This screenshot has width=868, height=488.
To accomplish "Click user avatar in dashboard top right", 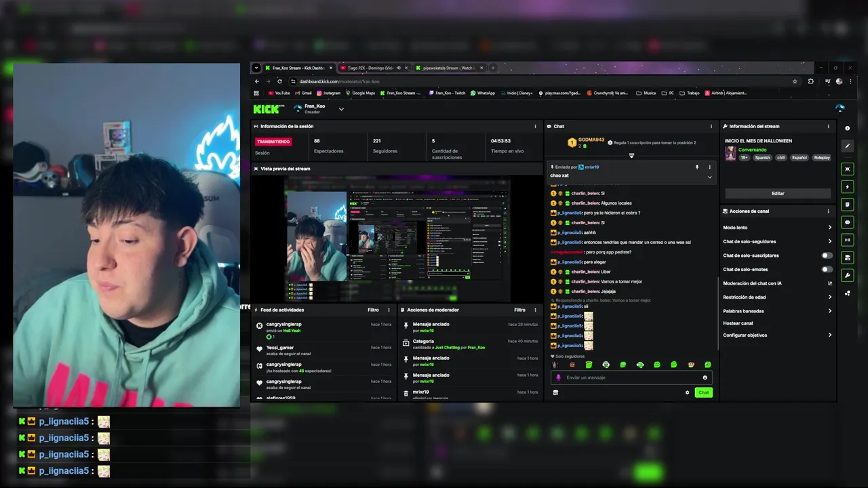I will tap(840, 108).
